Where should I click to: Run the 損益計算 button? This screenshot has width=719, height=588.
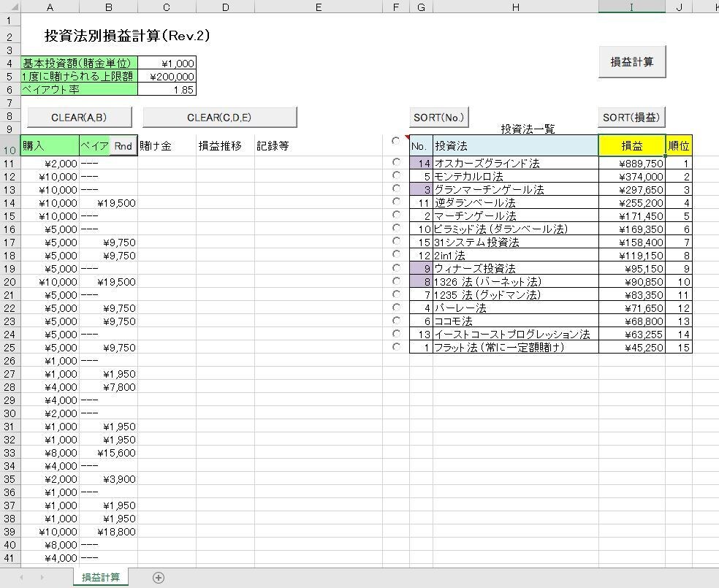click(632, 62)
